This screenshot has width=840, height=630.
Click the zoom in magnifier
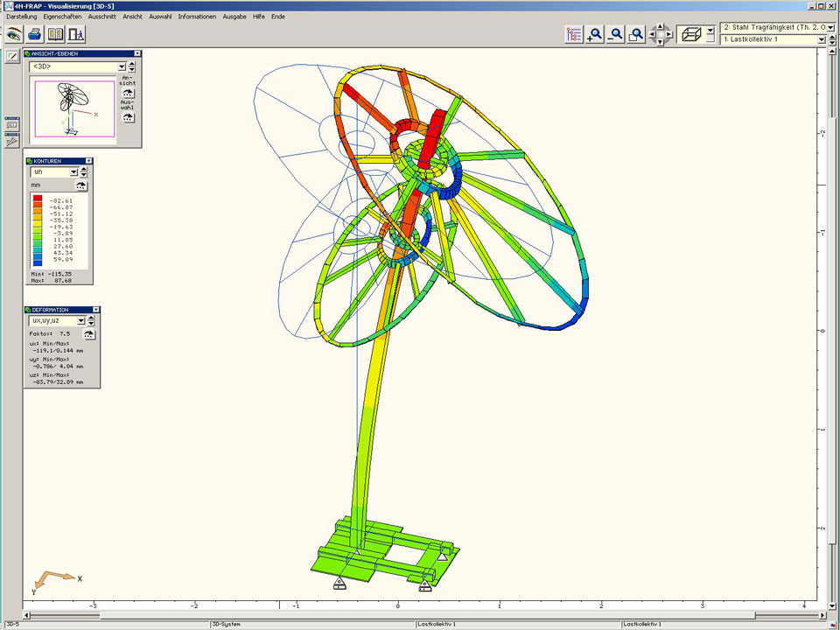[x=595, y=34]
